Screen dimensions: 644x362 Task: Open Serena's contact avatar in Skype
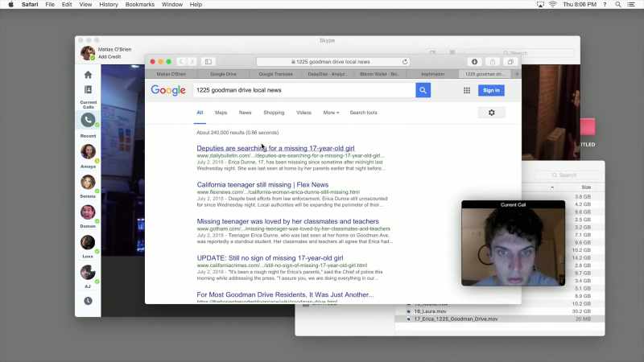[88, 182]
